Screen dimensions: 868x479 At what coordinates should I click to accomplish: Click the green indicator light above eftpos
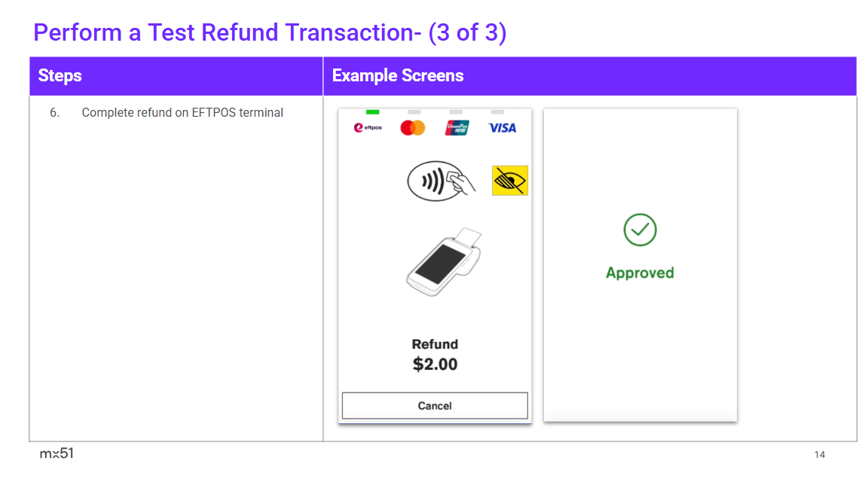[372, 112]
